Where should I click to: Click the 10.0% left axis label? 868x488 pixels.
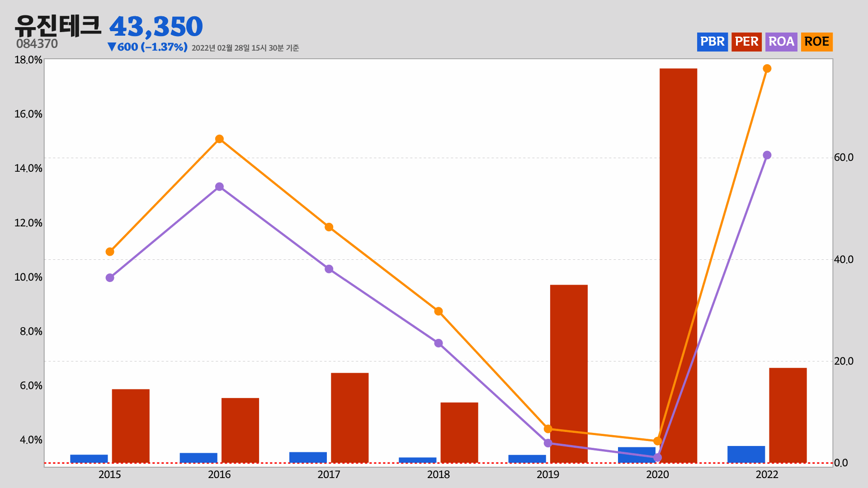[x=28, y=277]
